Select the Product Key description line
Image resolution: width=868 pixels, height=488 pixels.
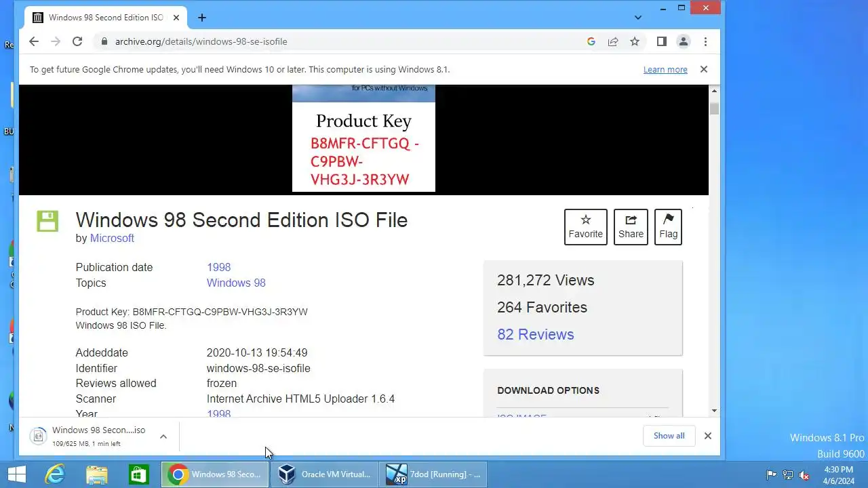(191, 312)
